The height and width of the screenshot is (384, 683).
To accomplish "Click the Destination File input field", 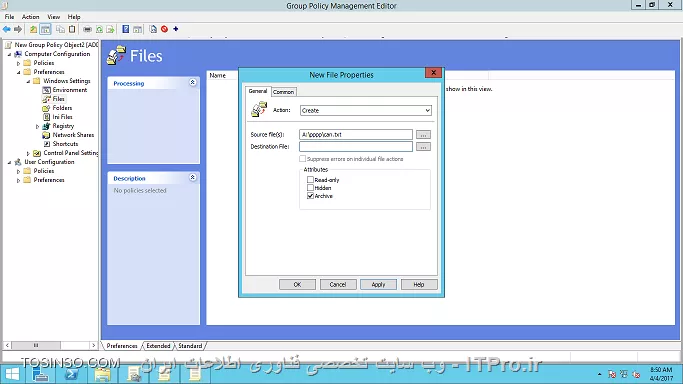I will click(x=356, y=147).
